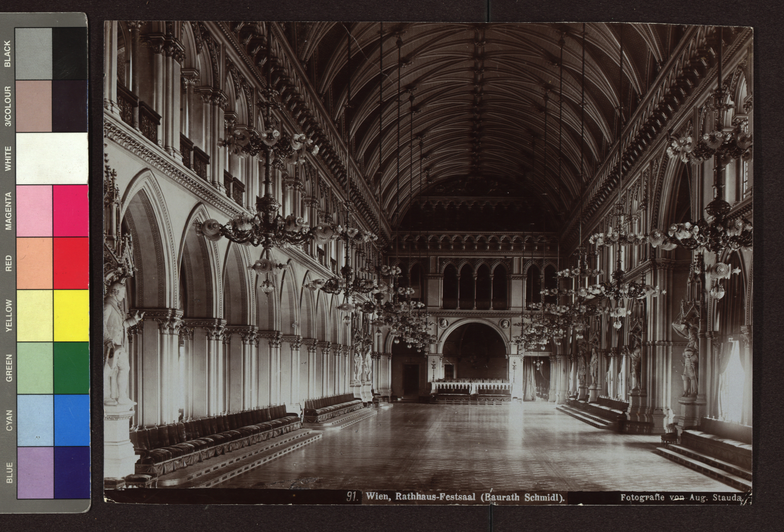Click the dark green swatch
The width and height of the screenshot is (784, 532).
(x=71, y=368)
